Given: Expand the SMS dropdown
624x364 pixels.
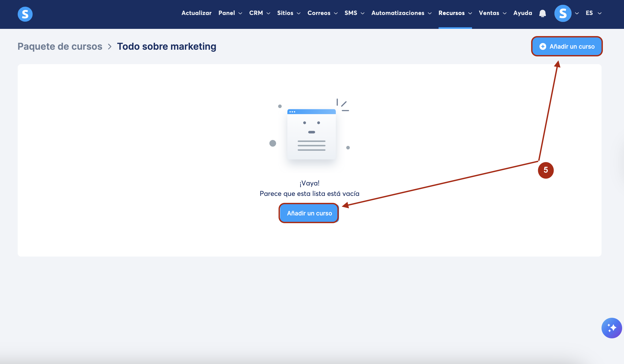Looking at the screenshot, I should point(354,13).
